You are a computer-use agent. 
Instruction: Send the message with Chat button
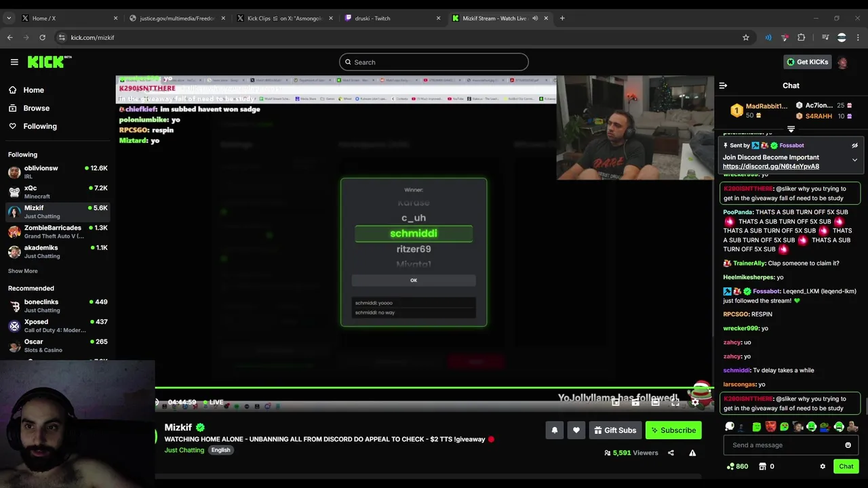click(846, 466)
